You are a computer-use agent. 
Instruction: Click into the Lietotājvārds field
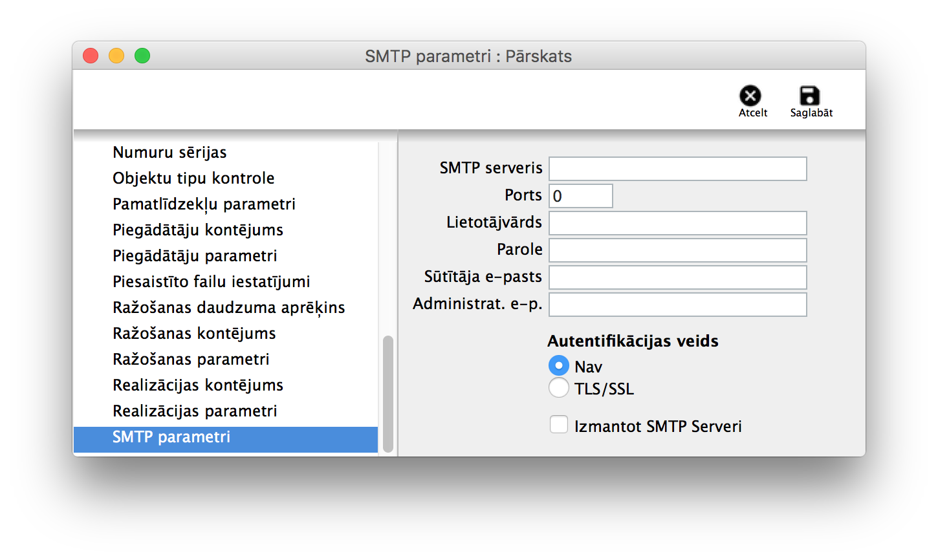tap(677, 223)
